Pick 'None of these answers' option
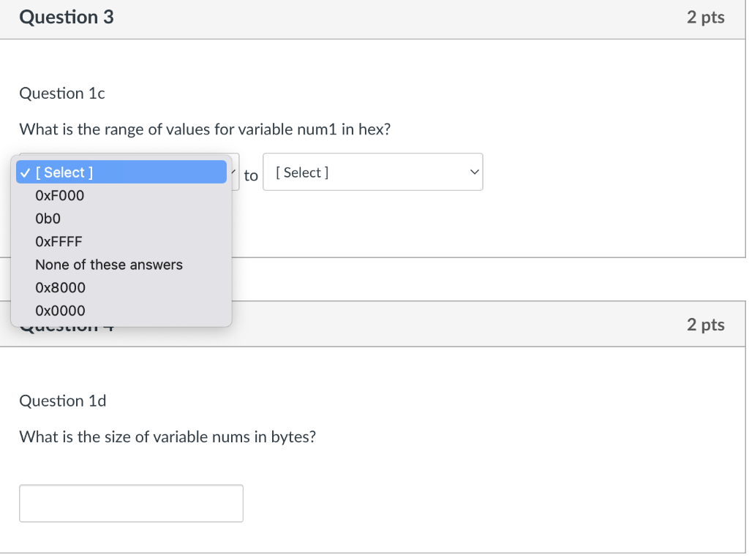This screenshot has width=749, height=560. [108, 265]
